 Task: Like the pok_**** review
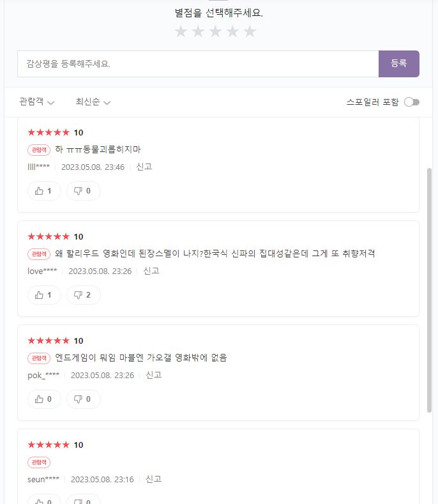(44, 399)
